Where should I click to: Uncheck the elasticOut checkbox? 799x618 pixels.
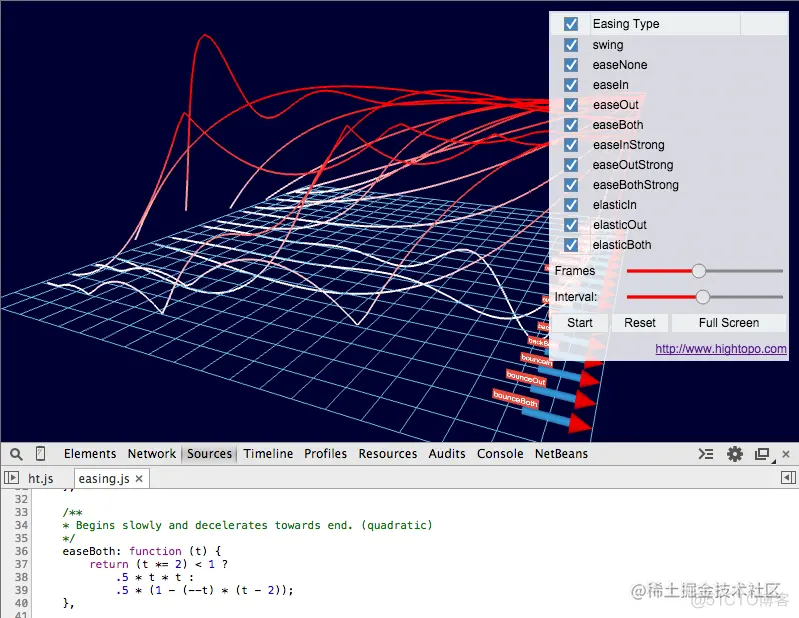571,225
